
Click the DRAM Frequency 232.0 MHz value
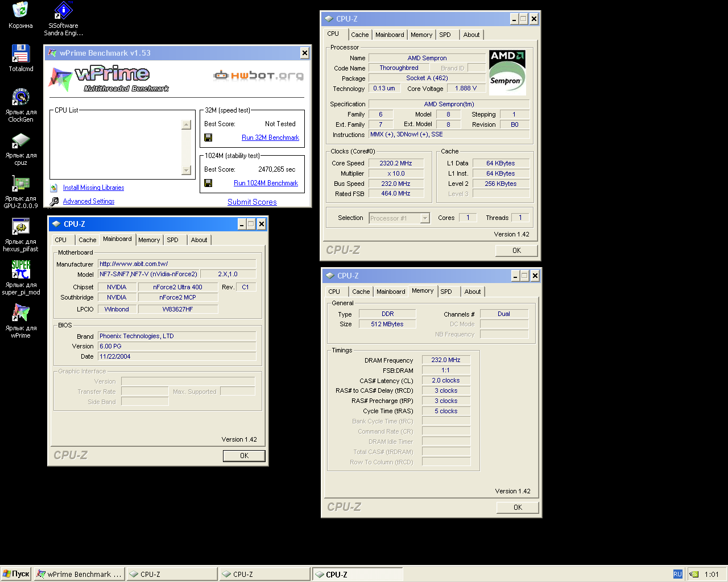(x=446, y=360)
